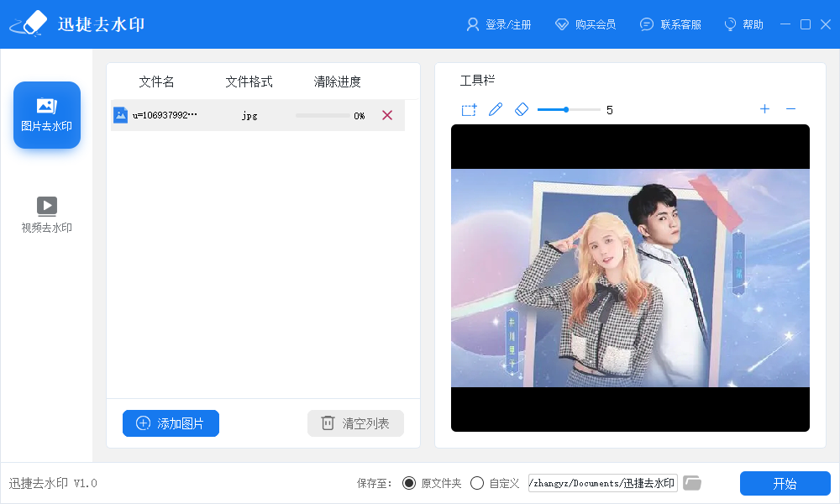The image size is (840, 504).
Task: Click the 迅捷去水印 V1.0 version label
Action: coord(53,483)
